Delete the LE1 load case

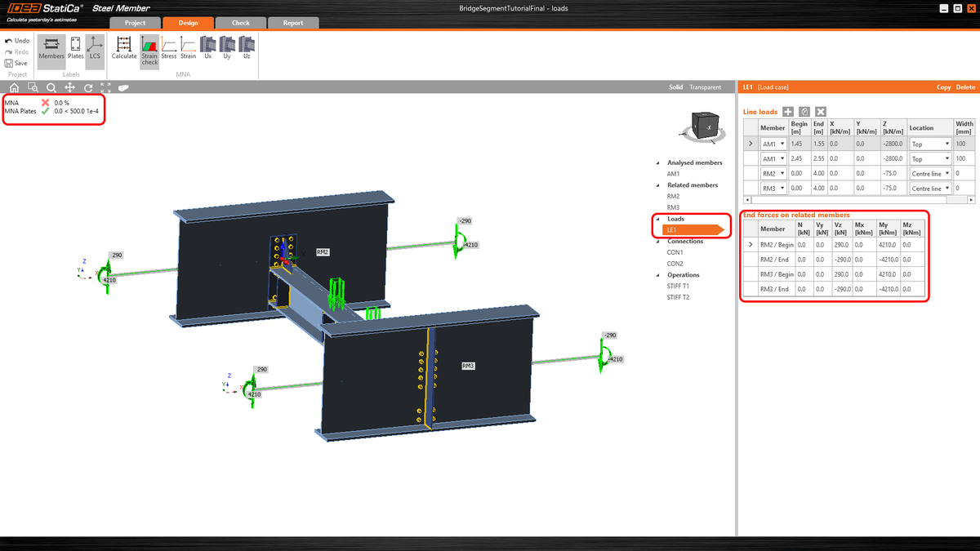[965, 87]
